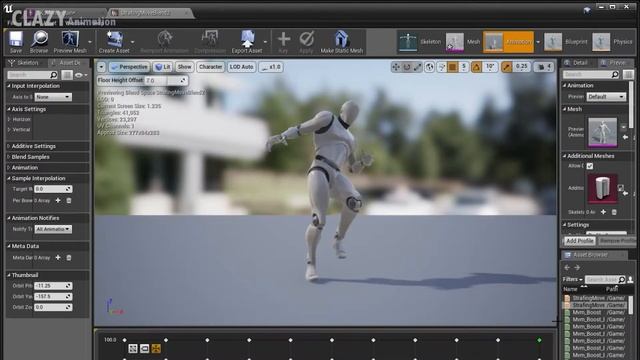Go forward in Asset Browser history
The image size is (640, 360).
tap(577, 267)
